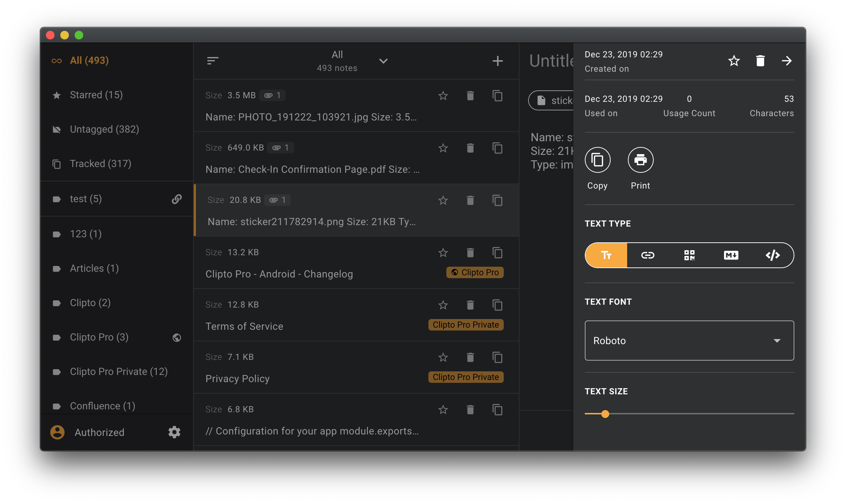Switch text type to Markdown

click(731, 255)
